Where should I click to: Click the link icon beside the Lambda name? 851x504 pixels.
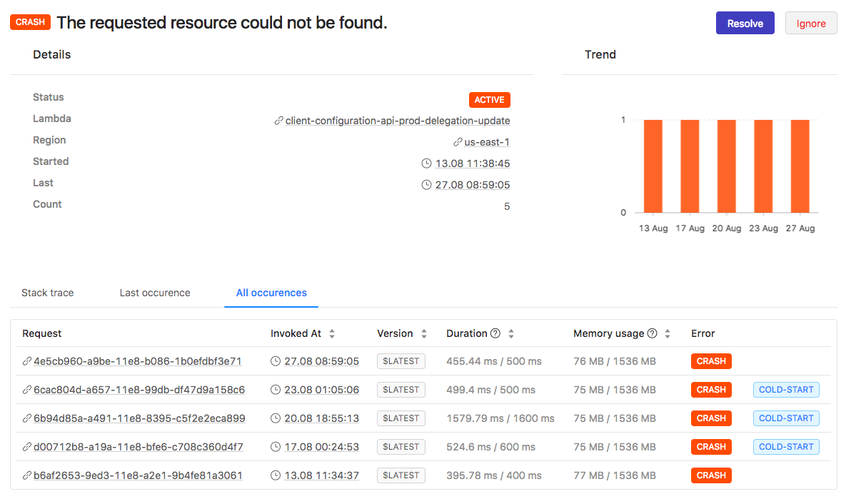[x=278, y=121]
